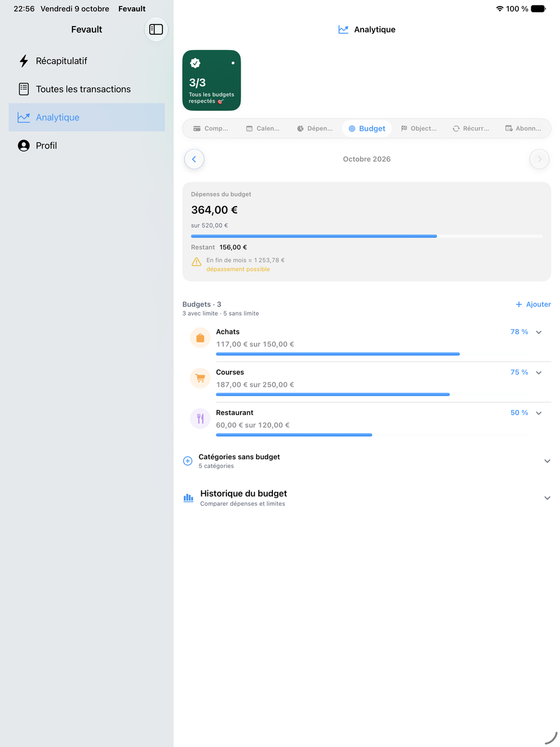Expand the Achats budget row
560x747 pixels.
[x=539, y=332]
